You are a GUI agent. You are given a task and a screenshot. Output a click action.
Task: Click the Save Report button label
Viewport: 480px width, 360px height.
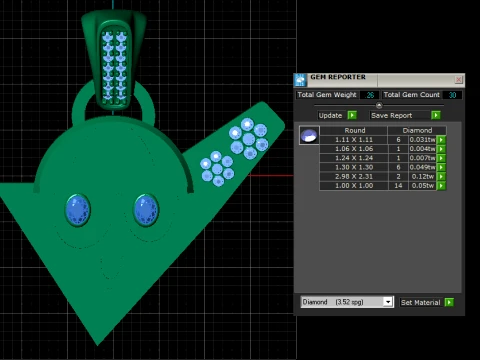(x=392, y=115)
